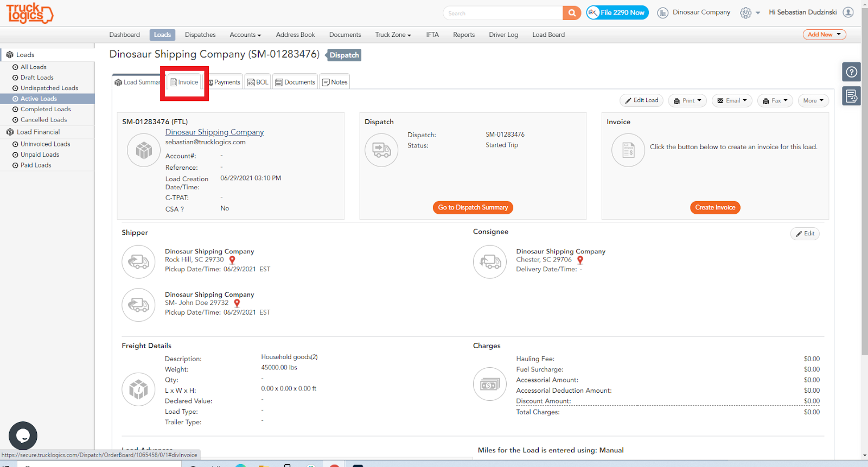The width and height of the screenshot is (868, 467).
Task: Click Chester SC map pin icon
Action: point(580,260)
